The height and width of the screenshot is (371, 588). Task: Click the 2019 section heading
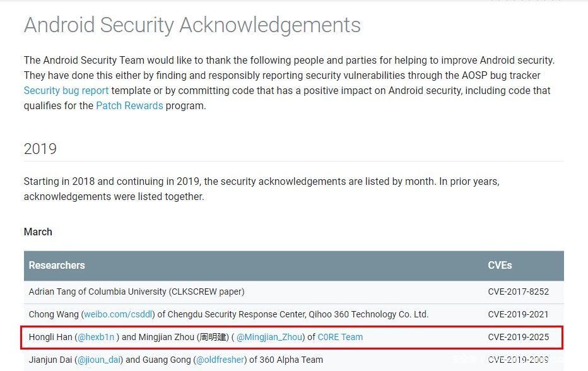[x=40, y=149]
